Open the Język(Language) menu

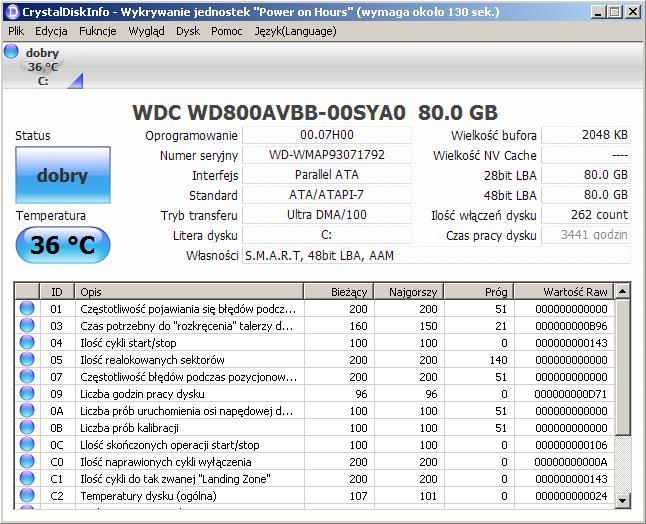pyautogui.click(x=295, y=31)
